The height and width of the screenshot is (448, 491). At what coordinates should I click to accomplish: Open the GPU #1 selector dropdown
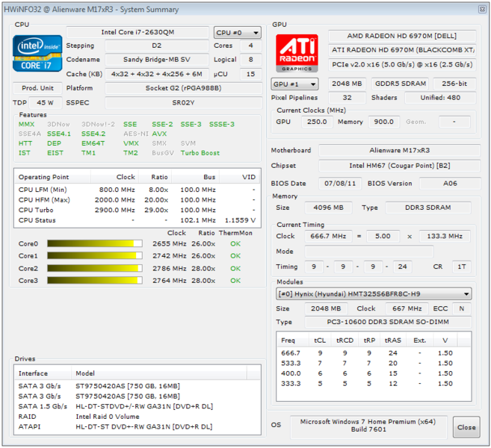pyautogui.click(x=294, y=84)
